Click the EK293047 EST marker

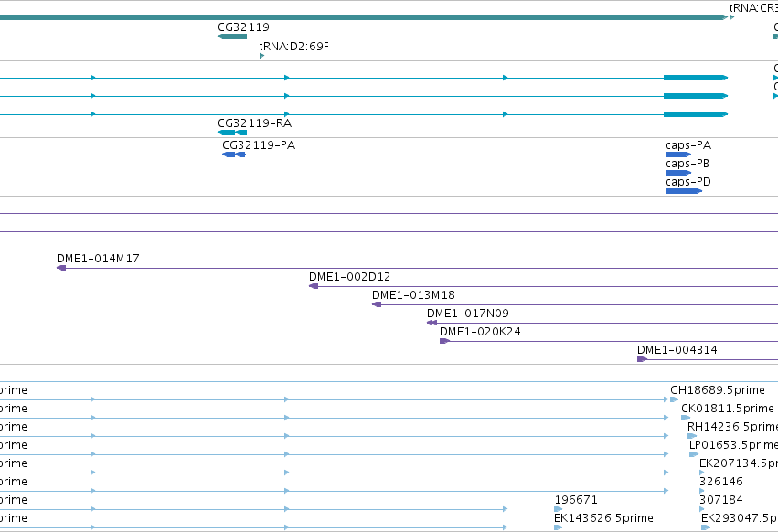706,527
